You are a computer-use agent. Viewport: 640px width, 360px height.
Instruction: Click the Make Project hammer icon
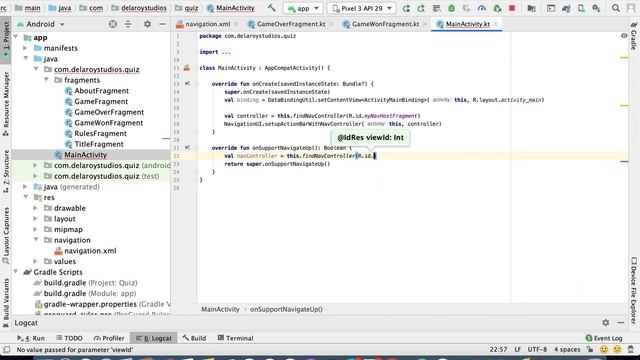[x=271, y=8]
